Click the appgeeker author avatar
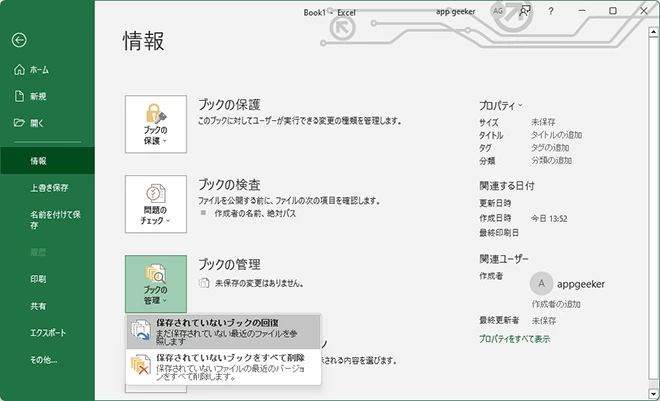 (x=542, y=283)
